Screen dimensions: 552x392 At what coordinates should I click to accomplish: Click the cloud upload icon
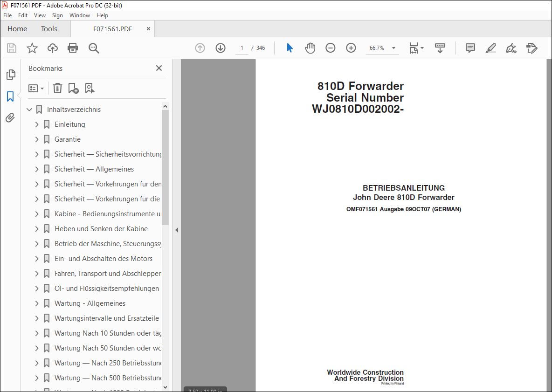click(53, 48)
